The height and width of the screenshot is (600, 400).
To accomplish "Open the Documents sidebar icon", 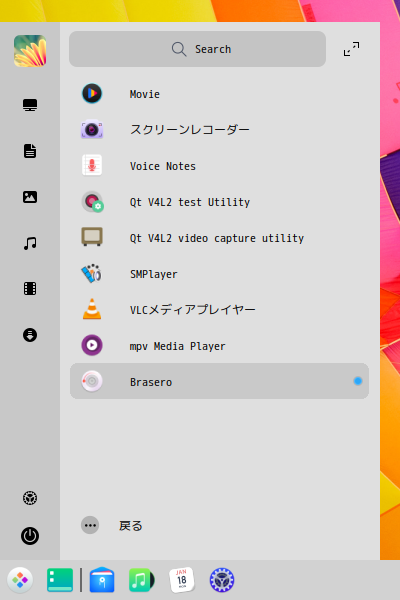I will pyautogui.click(x=30, y=151).
